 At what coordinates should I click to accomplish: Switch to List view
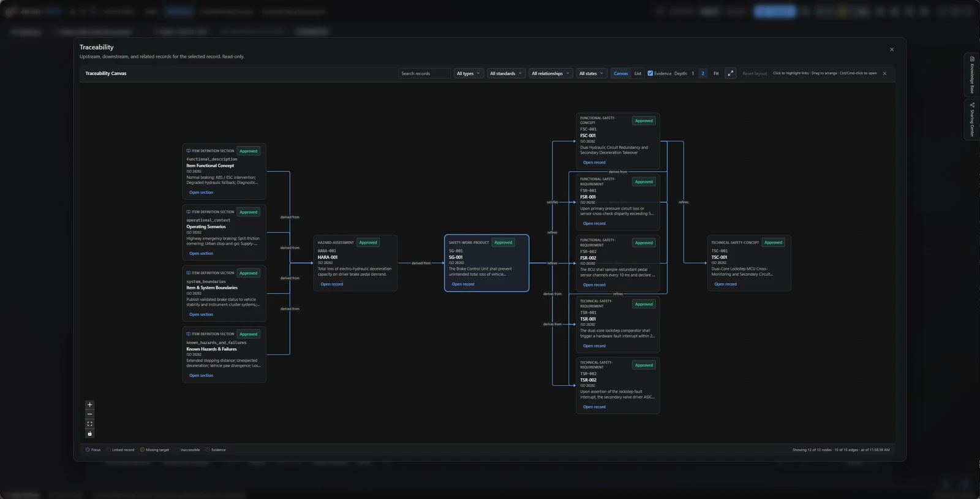[x=638, y=74]
